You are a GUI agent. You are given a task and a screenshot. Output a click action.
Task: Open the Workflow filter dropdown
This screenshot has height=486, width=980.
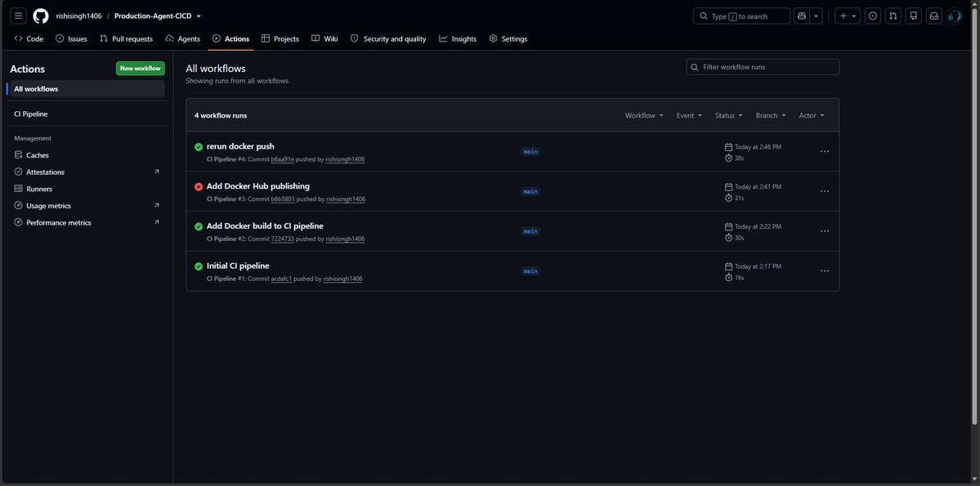click(x=644, y=115)
